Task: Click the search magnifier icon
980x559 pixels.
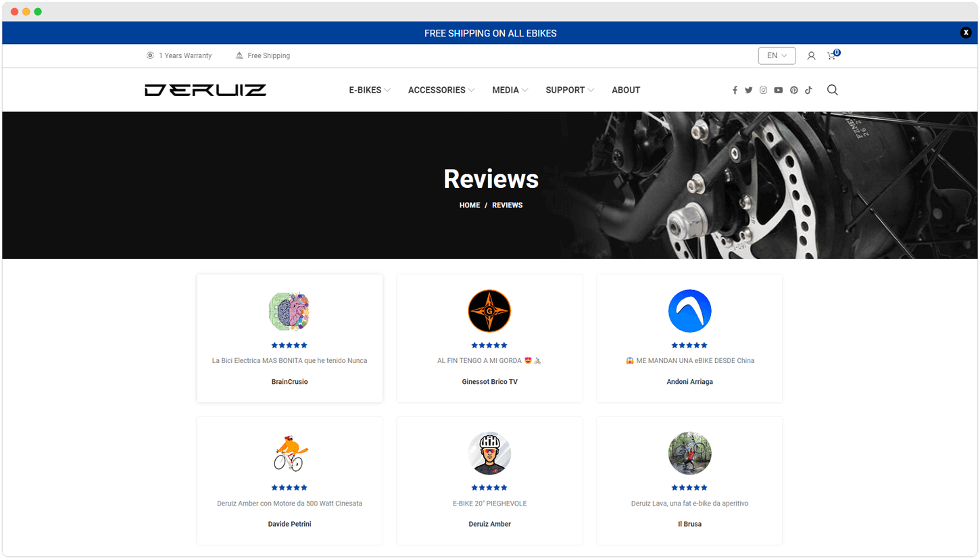Action: click(833, 90)
